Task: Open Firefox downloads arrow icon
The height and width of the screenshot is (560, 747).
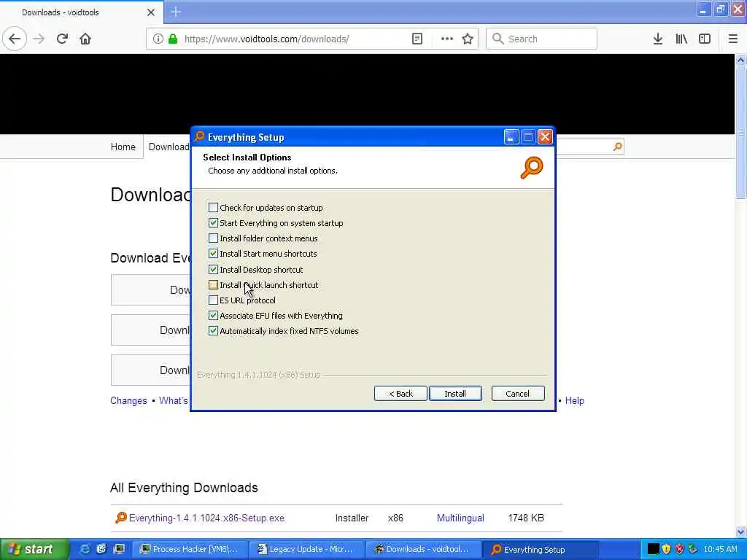Action: pyautogui.click(x=658, y=39)
